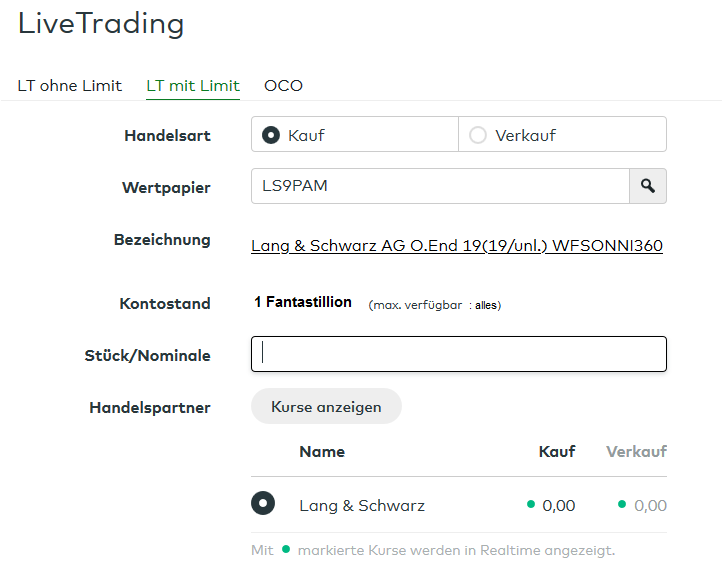722x574 pixels.
Task: Click the Lang & Schwarz partner name
Action: pyautogui.click(x=362, y=505)
